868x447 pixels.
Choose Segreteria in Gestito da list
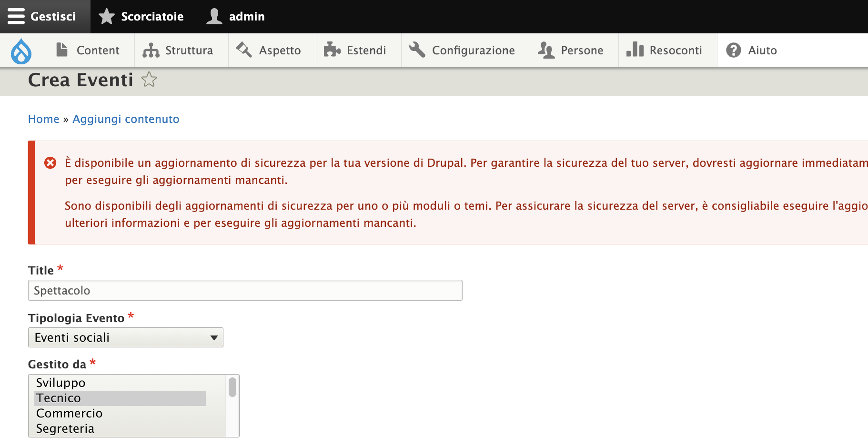pyautogui.click(x=65, y=428)
